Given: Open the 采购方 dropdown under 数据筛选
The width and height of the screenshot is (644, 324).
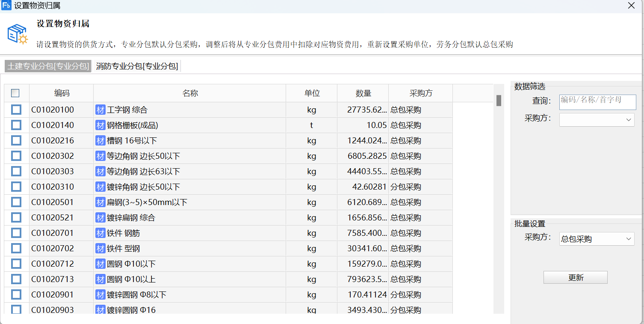Looking at the screenshot, I should click(597, 120).
